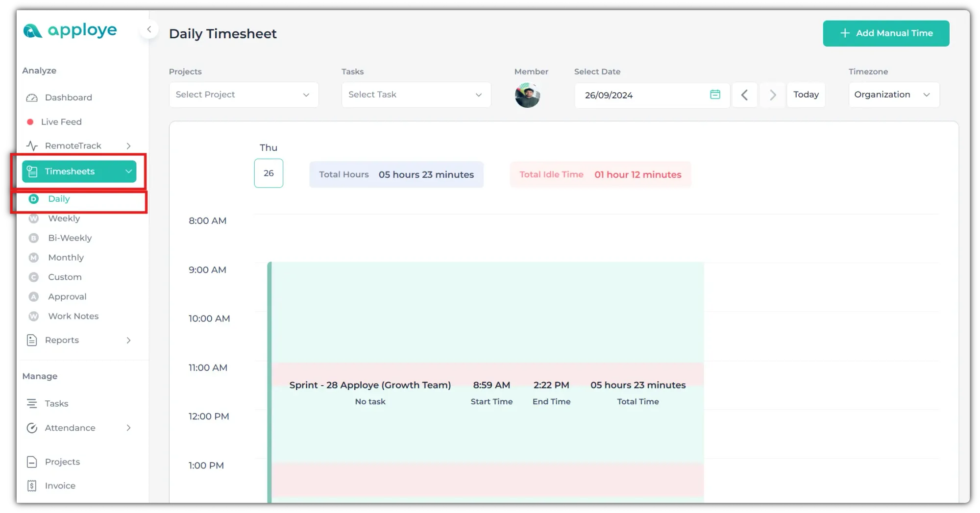Click the calendar icon in date field
980x513 pixels.
coord(715,95)
